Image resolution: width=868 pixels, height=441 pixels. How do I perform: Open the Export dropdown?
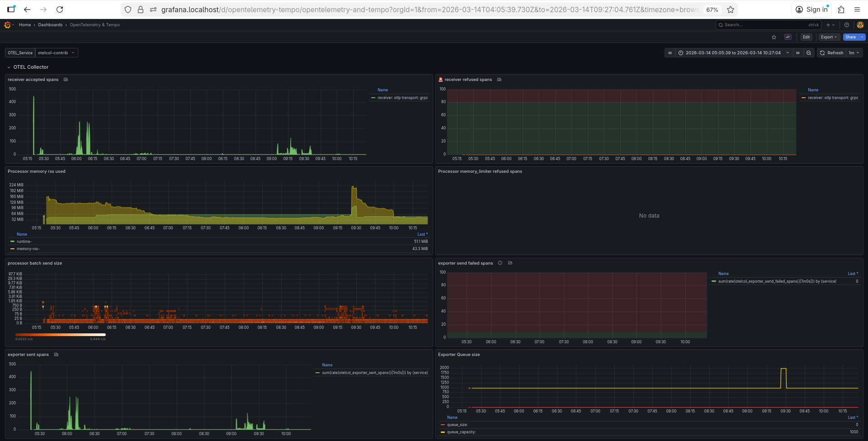click(x=829, y=37)
